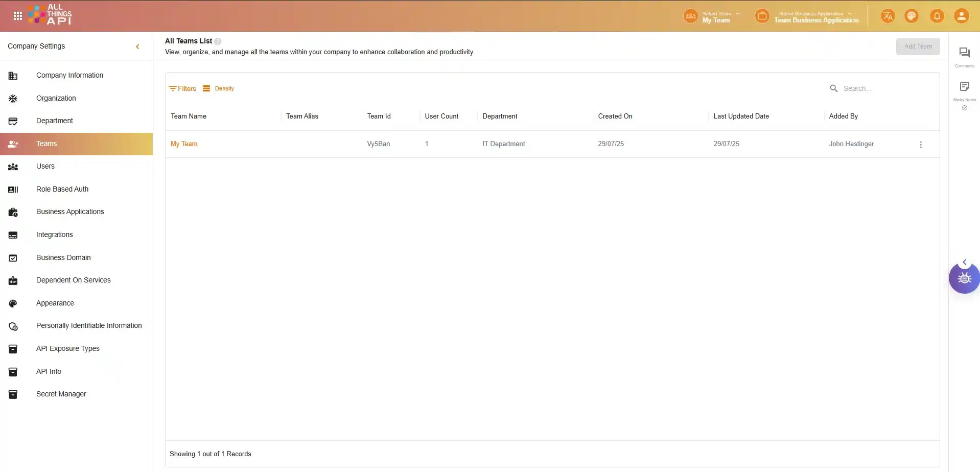
Task: Open the Density options
Action: pyautogui.click(x=219, y=88)
